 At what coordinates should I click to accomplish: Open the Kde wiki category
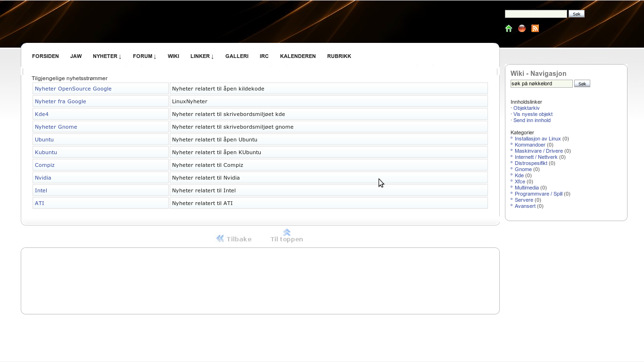[520, 175]
